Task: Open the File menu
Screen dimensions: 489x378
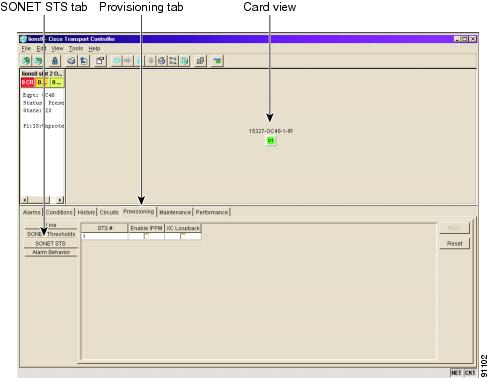Action: 26,49
